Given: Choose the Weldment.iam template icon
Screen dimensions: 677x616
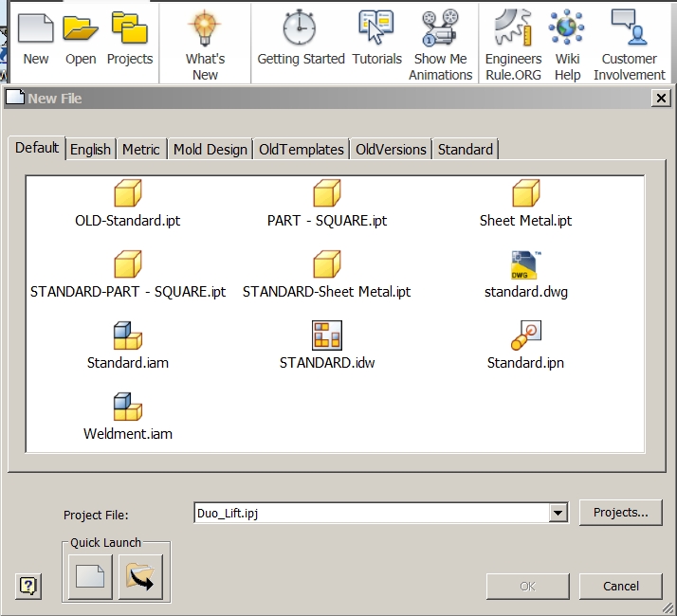Looking at the screenshot, I should click(128, 407).
